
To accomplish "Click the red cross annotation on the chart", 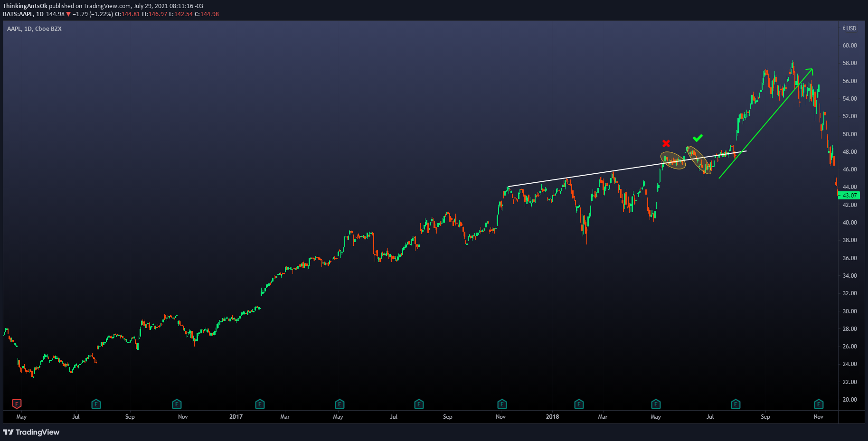I will pyautogui.click(x=666, y=143).
